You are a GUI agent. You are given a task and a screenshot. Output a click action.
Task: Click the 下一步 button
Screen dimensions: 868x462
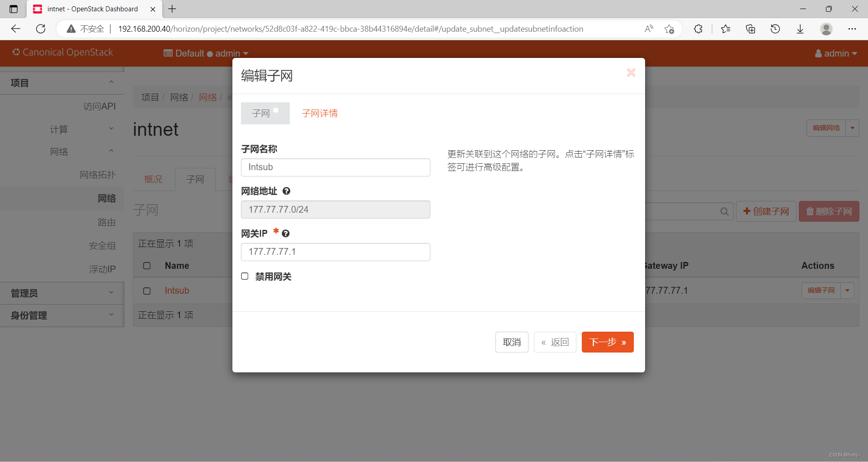tap(608, 342)
